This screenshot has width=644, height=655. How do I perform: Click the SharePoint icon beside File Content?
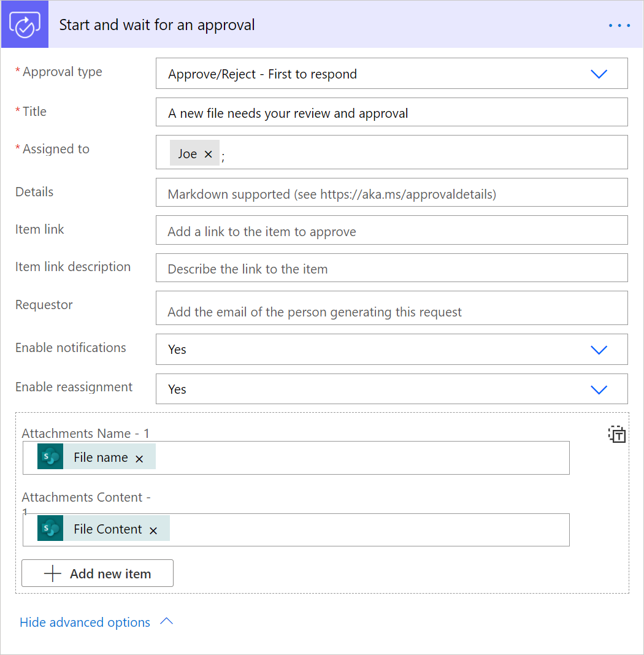[x=50, y=529]
